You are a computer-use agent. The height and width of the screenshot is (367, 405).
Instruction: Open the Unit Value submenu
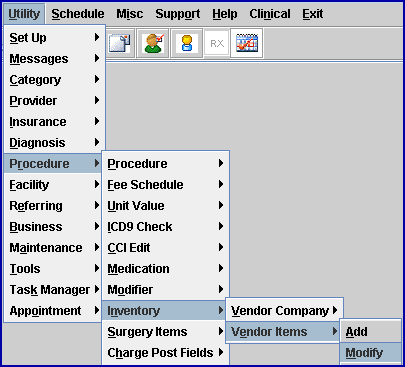tap(166, 206)
